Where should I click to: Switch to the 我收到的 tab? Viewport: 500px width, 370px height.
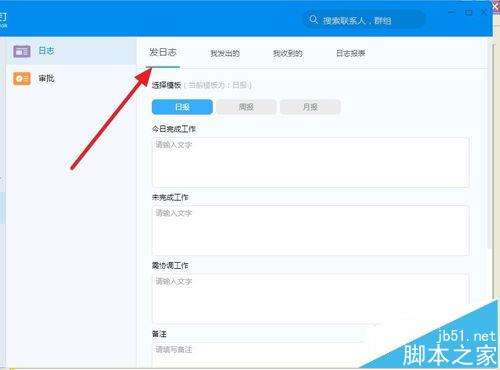click(x=288, y=53)
